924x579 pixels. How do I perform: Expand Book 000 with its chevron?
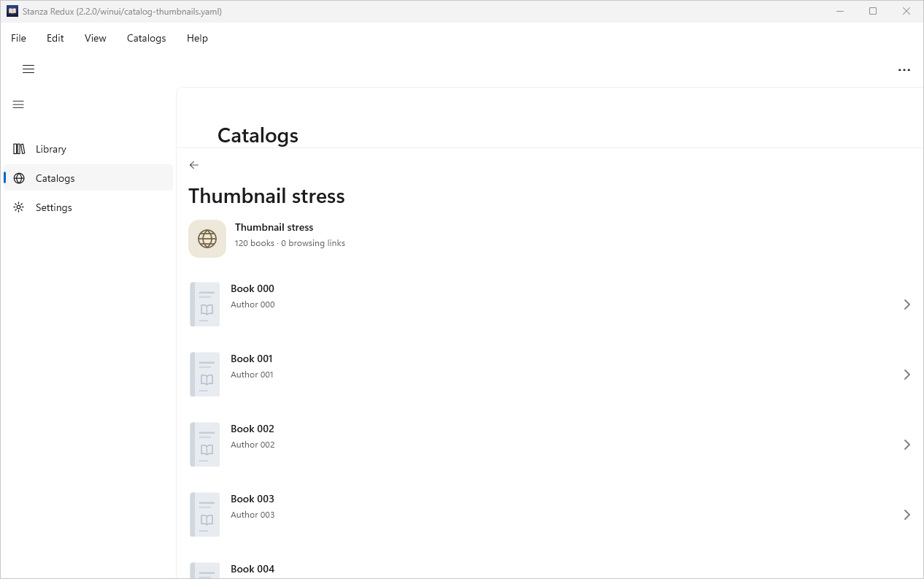(x=906, y=304)
